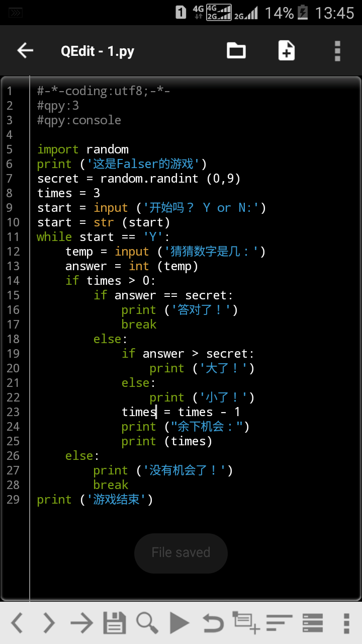Tap 'answer = int (temp)' line
Viewport: 362px width, 644px height.
click(x=132, y=266)
